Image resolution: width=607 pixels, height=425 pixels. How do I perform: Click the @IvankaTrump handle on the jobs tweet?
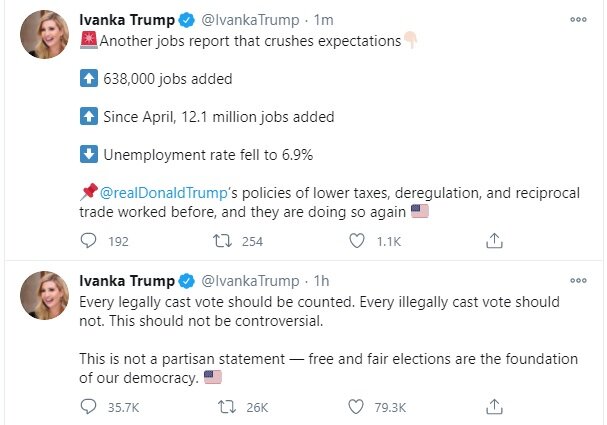(252, 19)
